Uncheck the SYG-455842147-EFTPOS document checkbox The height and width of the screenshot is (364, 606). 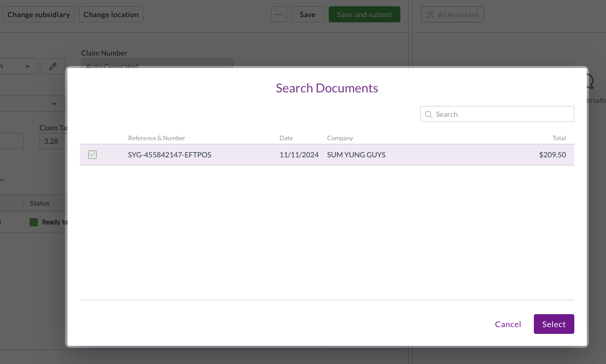pos(92,155)
